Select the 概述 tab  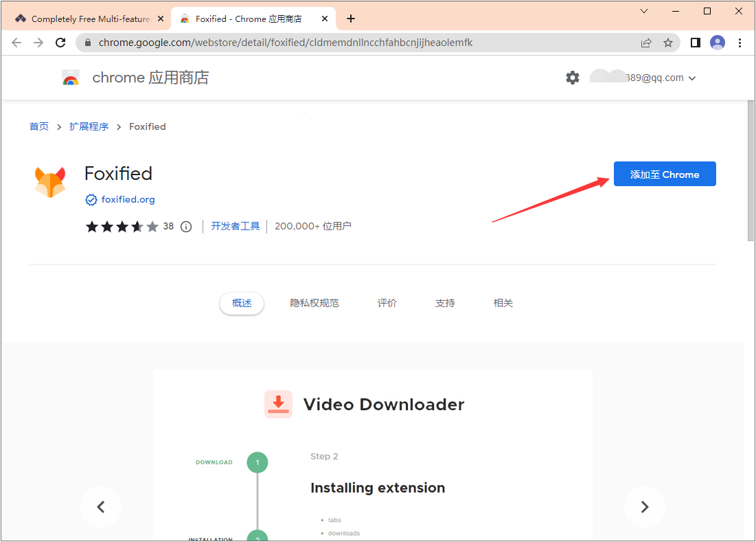tap(242, 304)
